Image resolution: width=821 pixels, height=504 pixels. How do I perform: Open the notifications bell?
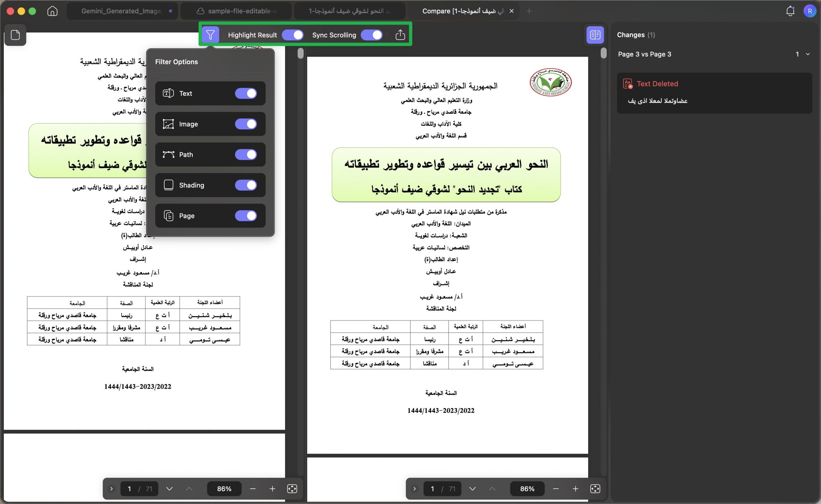click(790, 11)
